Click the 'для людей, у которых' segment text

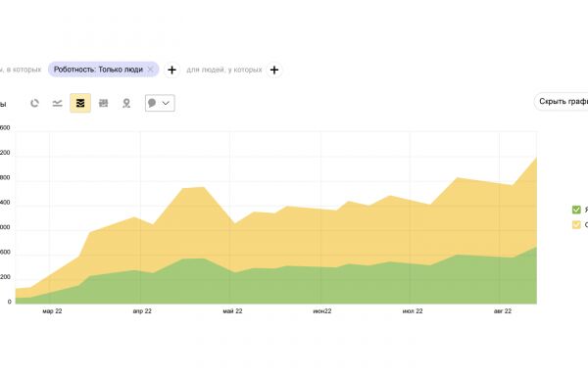tap(224, 70)
